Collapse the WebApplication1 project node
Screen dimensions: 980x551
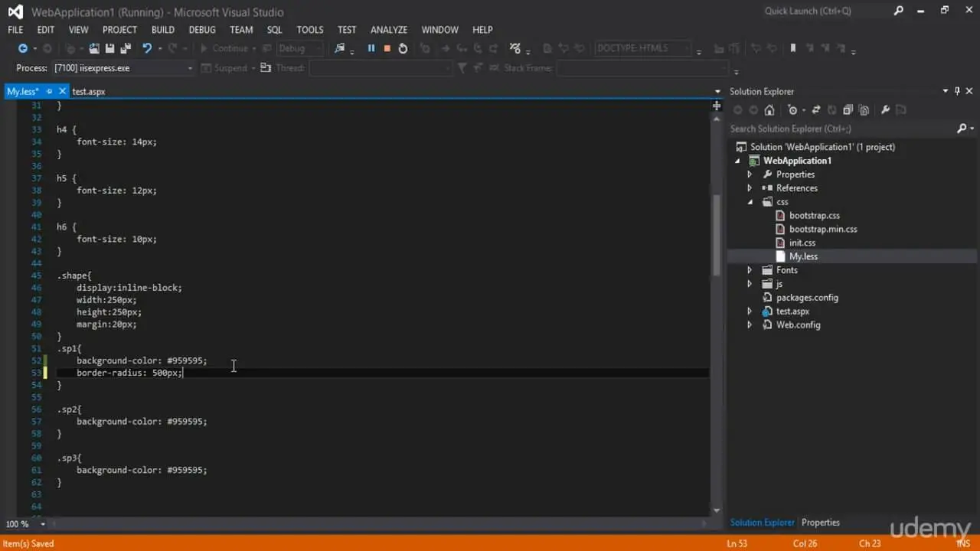click(x=738, y=161)
